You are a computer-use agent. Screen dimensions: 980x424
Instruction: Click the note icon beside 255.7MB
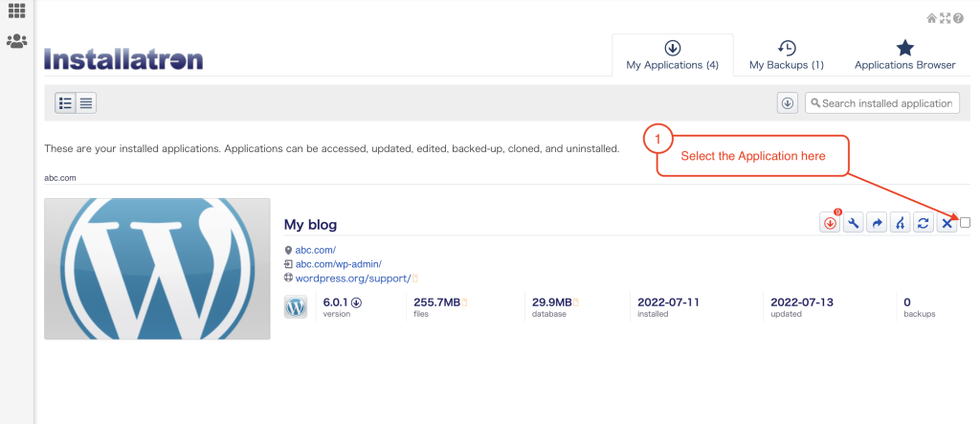(x=464, y=302)
